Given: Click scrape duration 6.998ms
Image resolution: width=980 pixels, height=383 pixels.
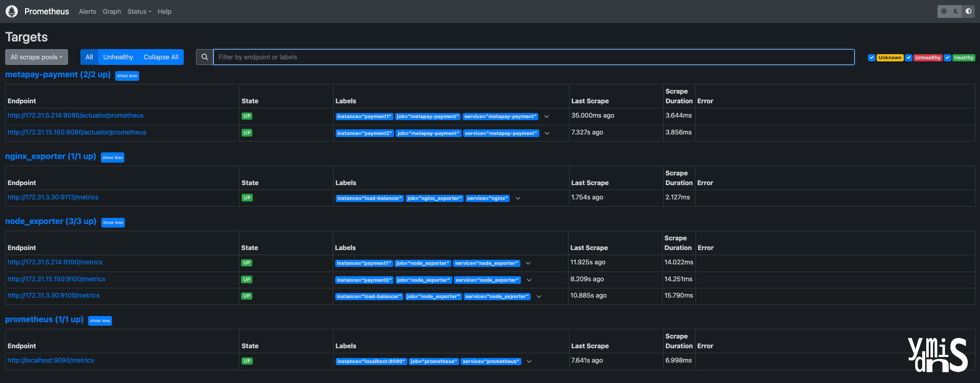Looking at the screenshot, I should (x=679, y=361).
